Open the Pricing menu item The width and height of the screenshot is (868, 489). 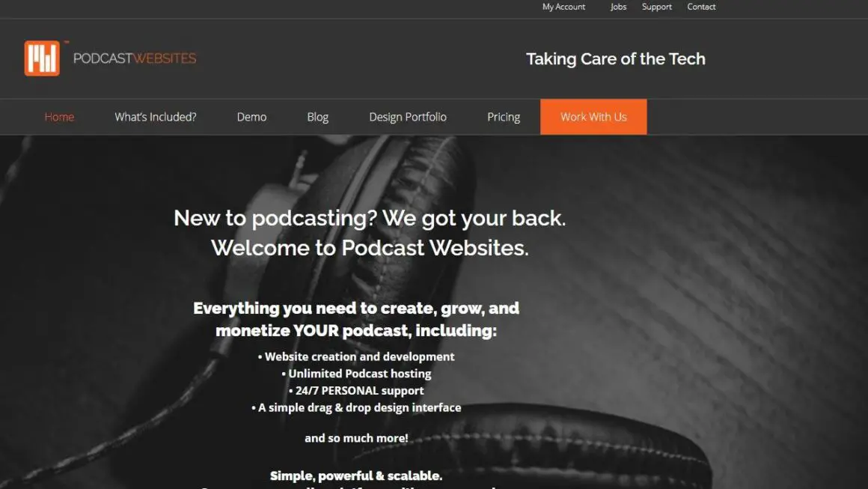(504, 117)
